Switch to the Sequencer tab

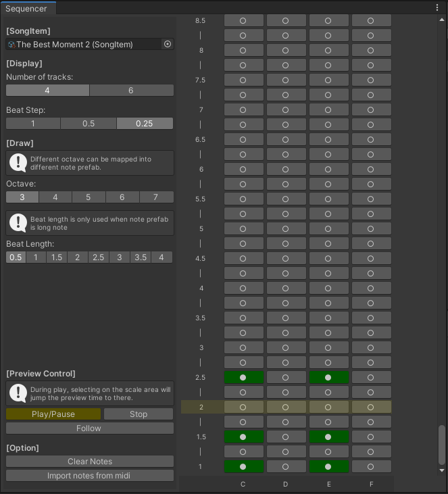(26, 9)
